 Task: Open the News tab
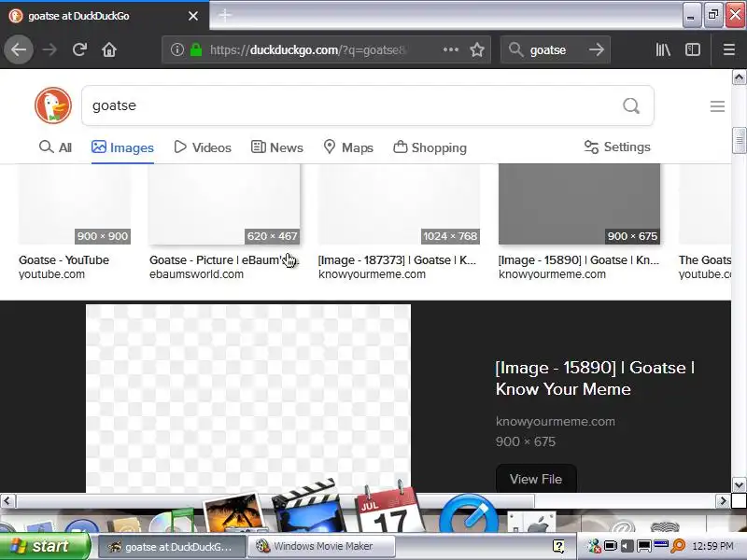click(x=276, y=147)
